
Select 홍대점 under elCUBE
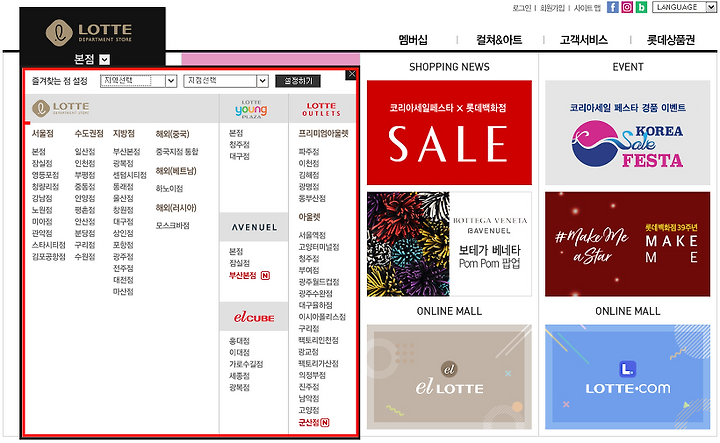click(239, 341)
